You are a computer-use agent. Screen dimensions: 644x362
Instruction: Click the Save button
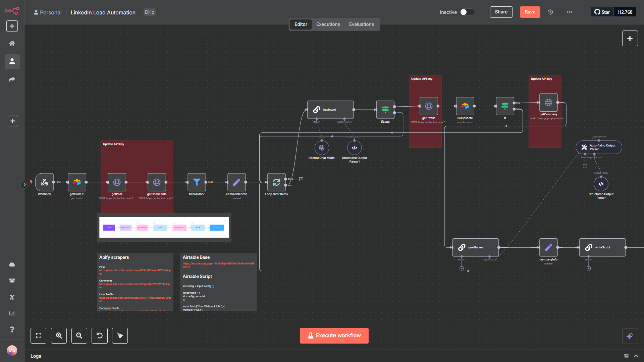[530, 12]
